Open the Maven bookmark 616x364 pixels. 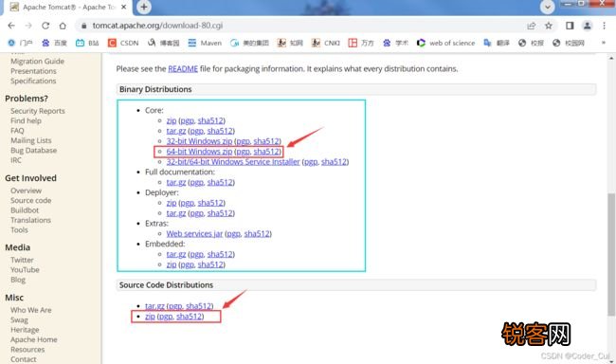[x=205, y=43]
